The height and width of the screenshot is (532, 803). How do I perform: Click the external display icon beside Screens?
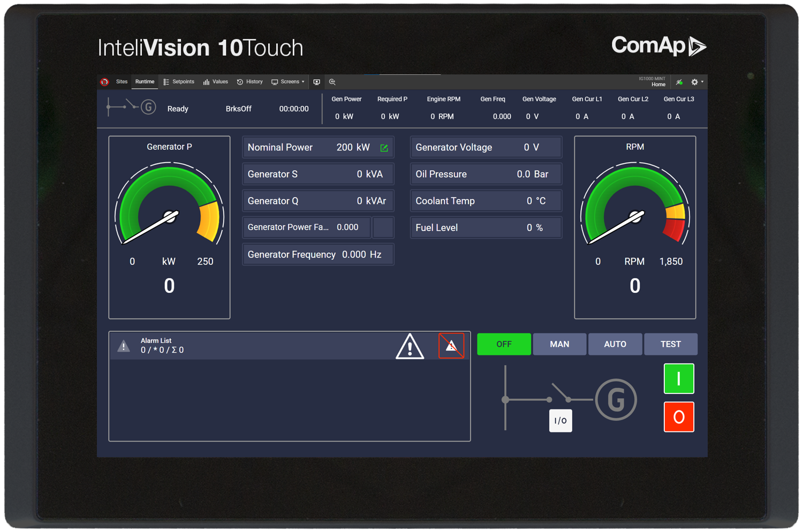[x=316, y=82]
